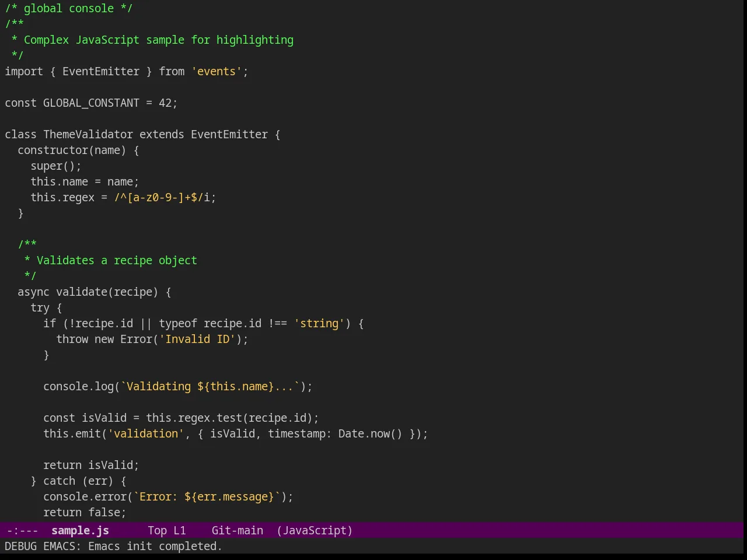Screen dimensions: 747x560
Task: Click 'extends' keyword in class declaration
Action: pyautogui.click(x=162, y=134)
